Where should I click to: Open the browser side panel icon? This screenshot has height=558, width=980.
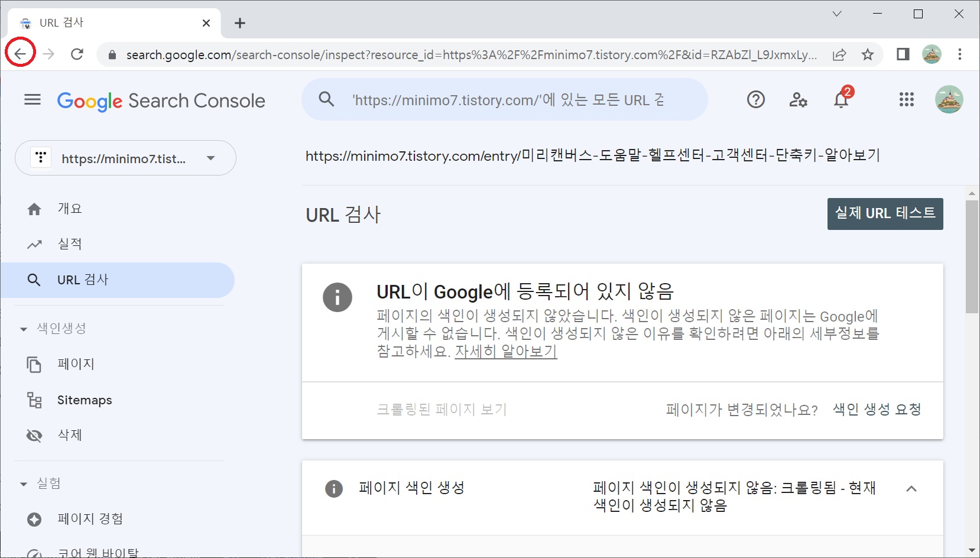click(x=903, y=54)
